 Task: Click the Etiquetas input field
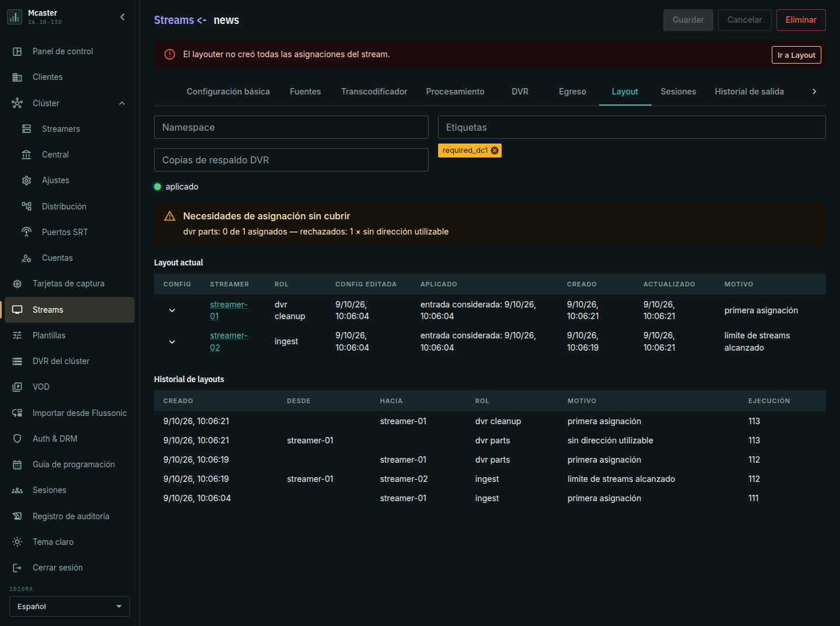pos(632,127)
